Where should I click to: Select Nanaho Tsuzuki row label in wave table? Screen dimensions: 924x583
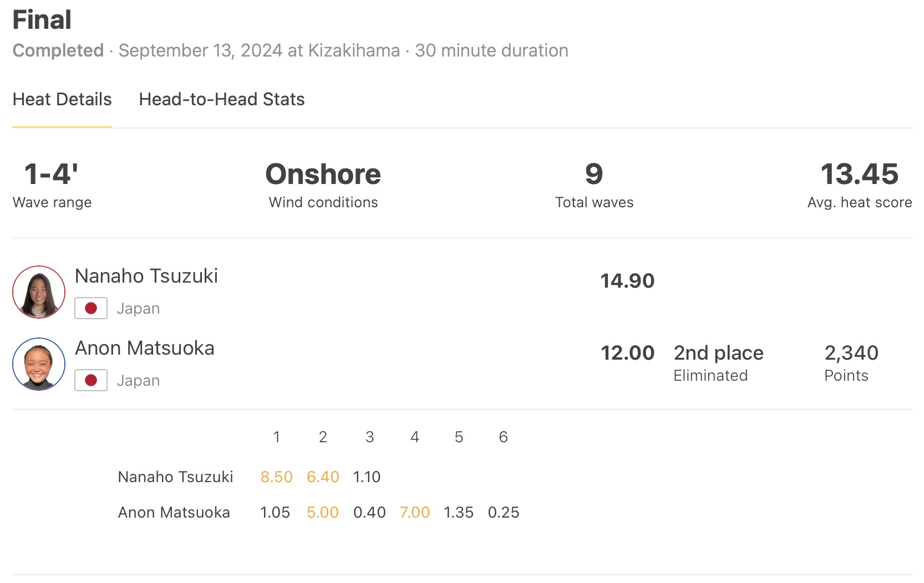tap(175, 477)
